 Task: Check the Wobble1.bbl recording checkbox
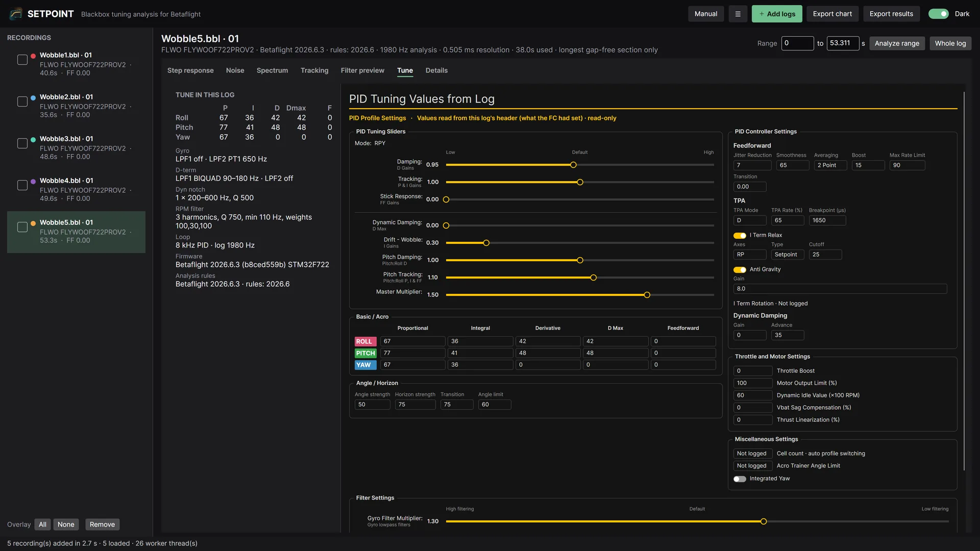(x=22, y=60)
